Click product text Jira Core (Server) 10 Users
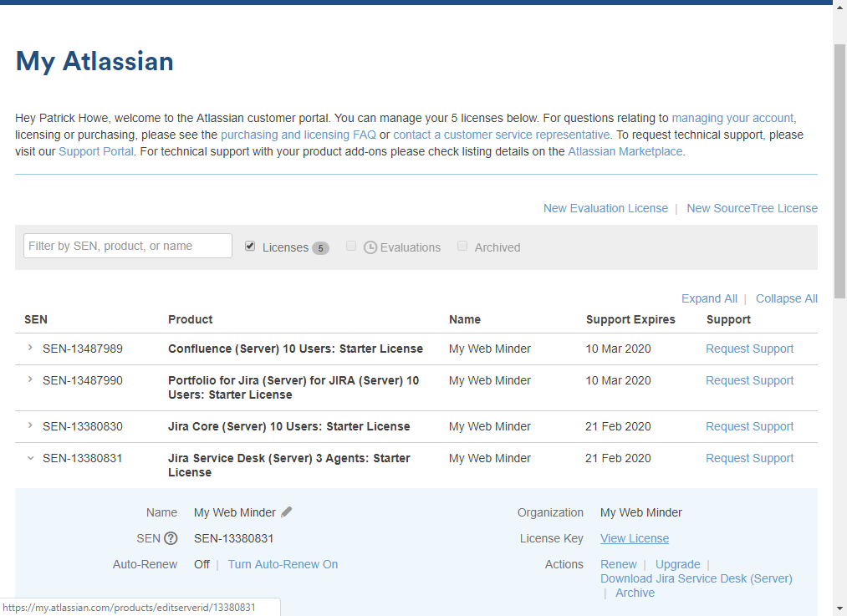847x616 pixels. (245, 426)
